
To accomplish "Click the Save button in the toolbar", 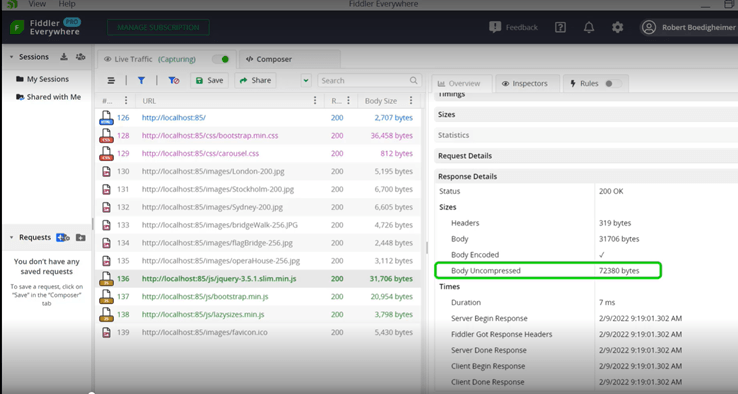I will pyautogui.click(x=209, y=80).
